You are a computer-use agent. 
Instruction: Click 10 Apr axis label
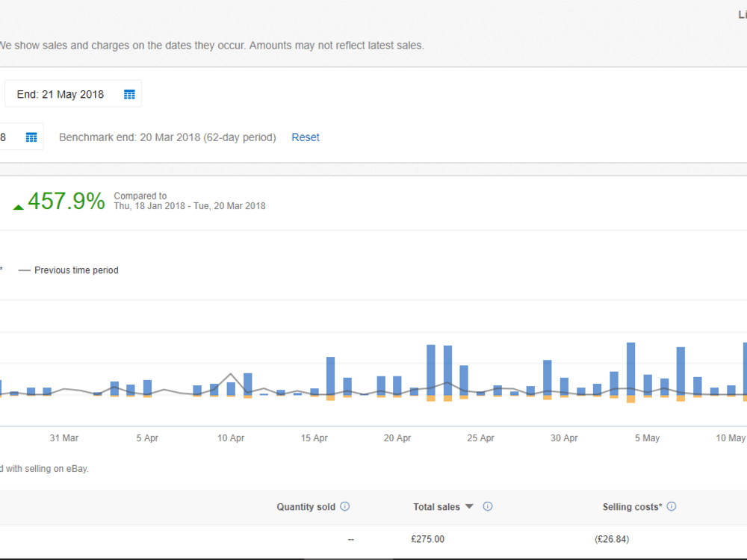[x=231, y=438]
